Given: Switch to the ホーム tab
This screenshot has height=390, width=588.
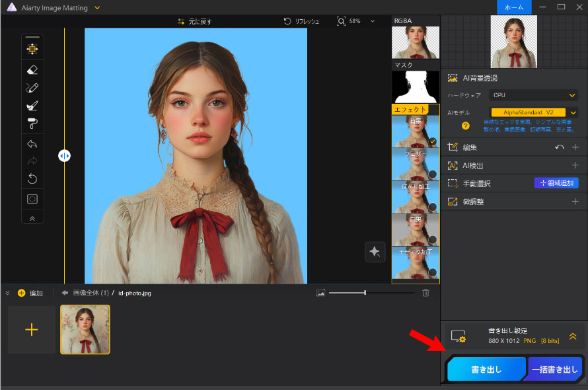Looking at the screenshot, I should (514, 7).
